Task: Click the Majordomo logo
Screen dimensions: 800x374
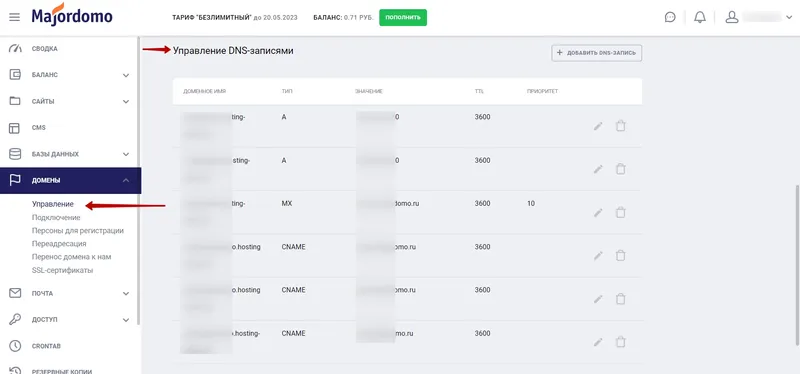Action: (x=72, y=15)
